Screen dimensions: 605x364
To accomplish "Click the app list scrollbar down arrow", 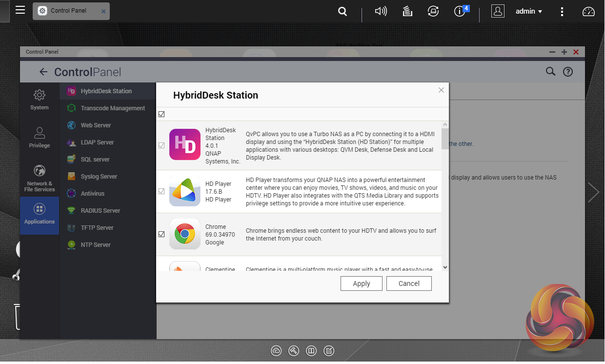I will (444, 267).
